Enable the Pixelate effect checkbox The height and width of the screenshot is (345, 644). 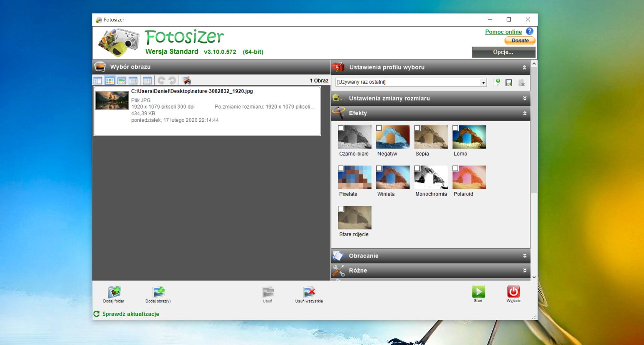coord(341,169)
